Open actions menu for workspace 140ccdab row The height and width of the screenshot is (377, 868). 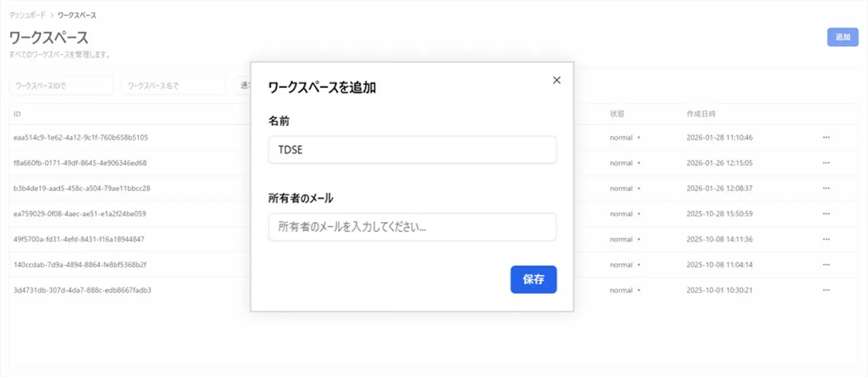pyautogui.click(x=826, y=264)
